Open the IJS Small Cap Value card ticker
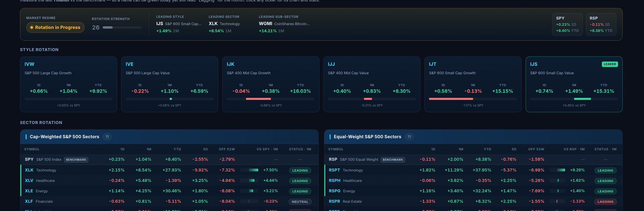 point(534,64)
